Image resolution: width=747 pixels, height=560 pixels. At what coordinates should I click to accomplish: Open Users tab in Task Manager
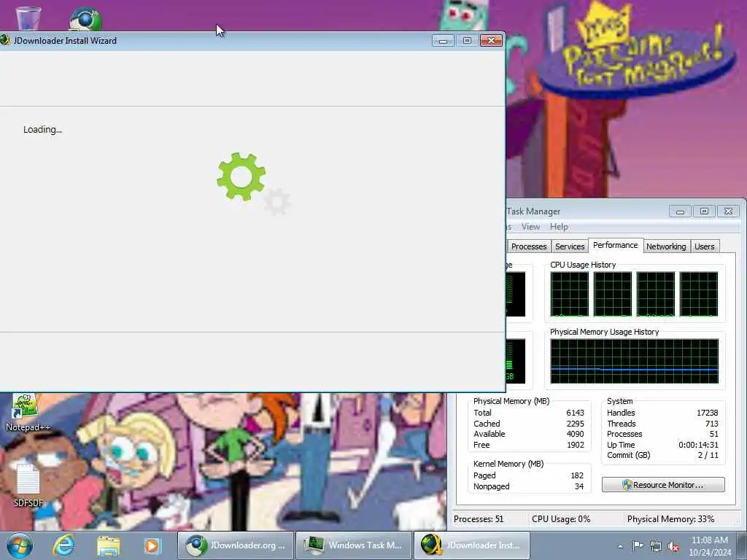(x=704, y=246)
